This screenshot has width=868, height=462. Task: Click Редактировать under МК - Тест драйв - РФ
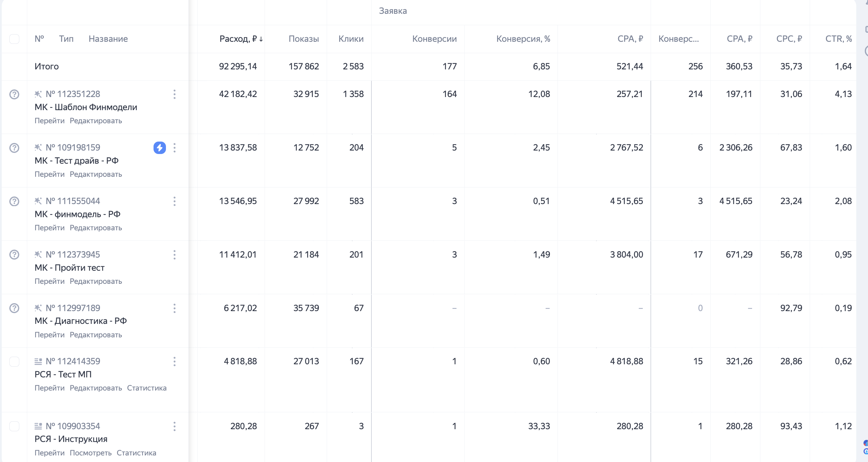point(96,174)
